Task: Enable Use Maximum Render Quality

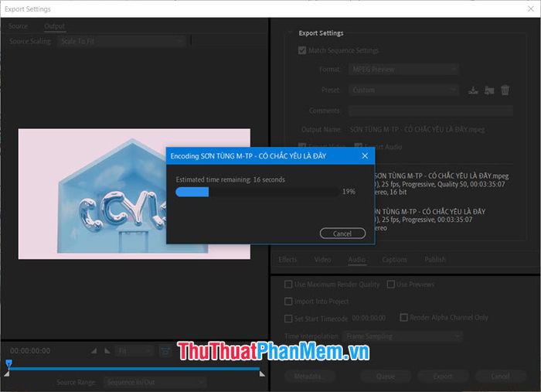Action: (289, 285)
